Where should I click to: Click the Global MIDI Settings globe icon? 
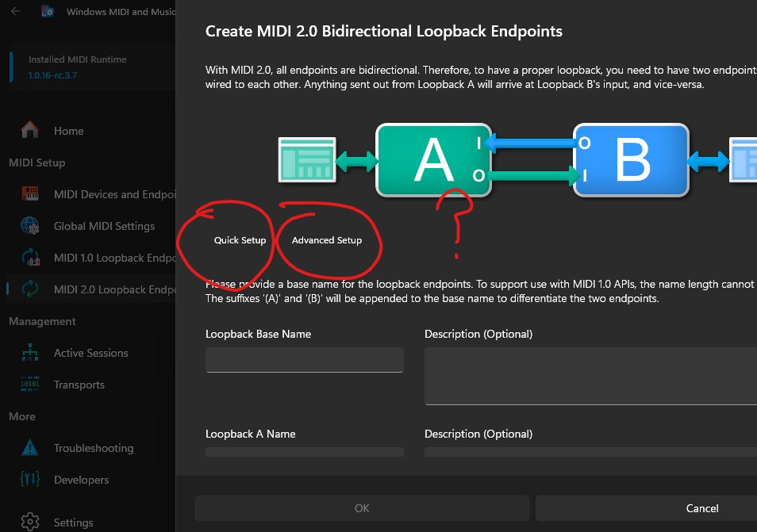click(x=30, y=226)
